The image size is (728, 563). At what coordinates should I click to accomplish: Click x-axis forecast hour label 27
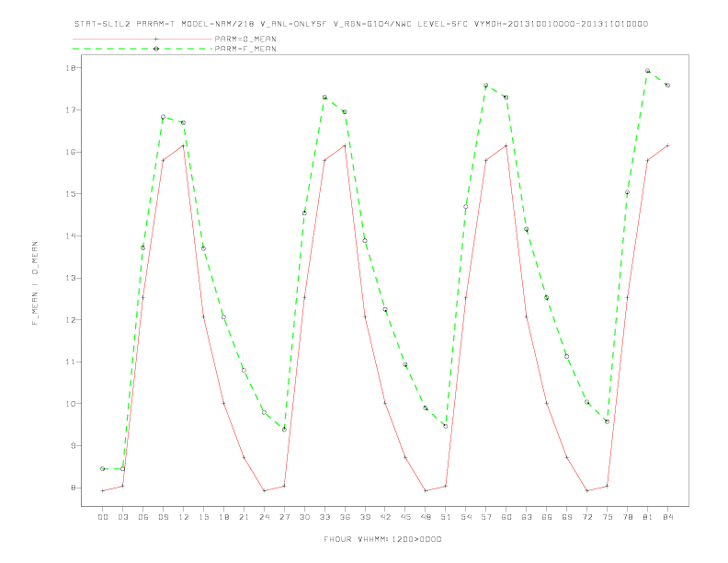[284, 517]
